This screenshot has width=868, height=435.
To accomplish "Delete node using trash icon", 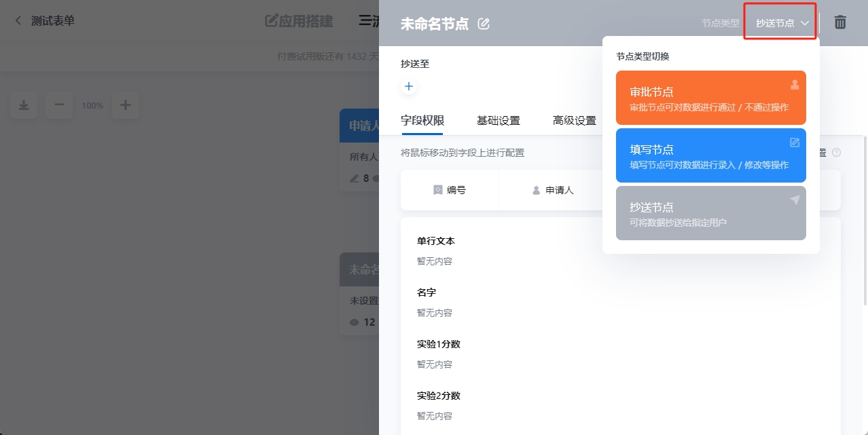I will click(x=840, y=22).
